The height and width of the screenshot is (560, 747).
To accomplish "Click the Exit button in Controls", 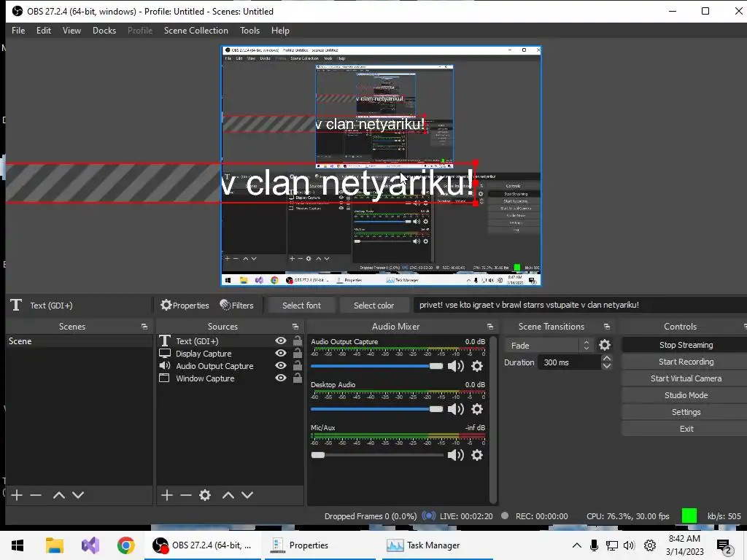I will (x=686, y=429).
